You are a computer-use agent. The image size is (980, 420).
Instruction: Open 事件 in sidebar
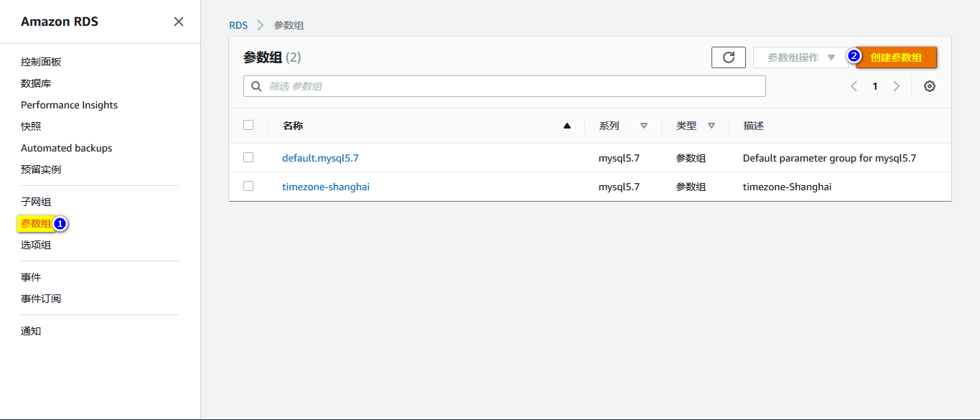[31, 277]
